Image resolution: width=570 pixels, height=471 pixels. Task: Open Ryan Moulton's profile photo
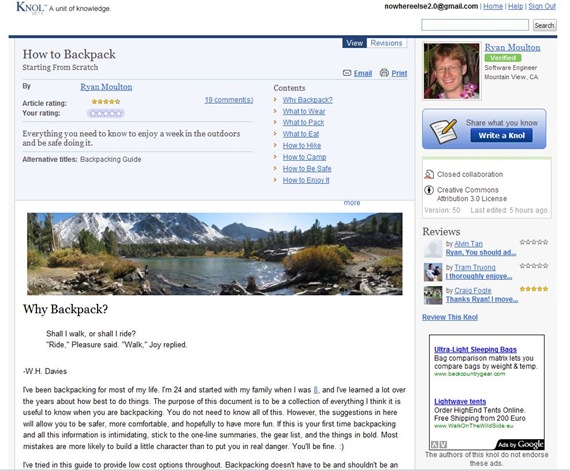tap(452, 71)
